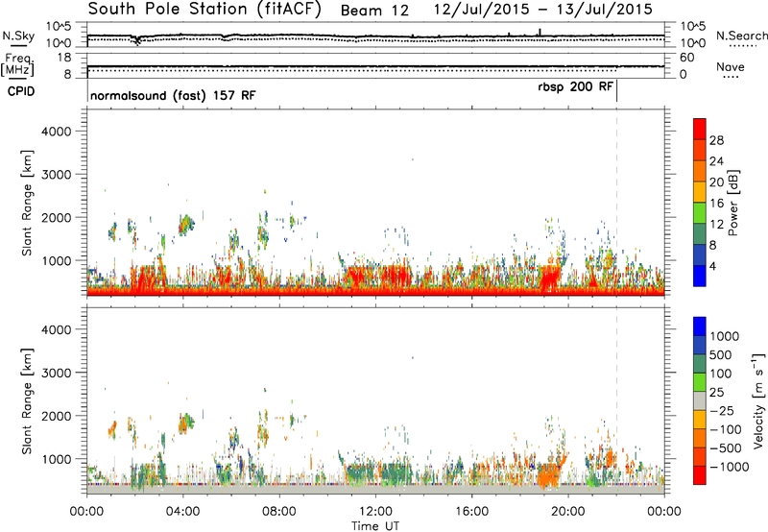The image size is (768, 532).
Task: Pick the gray Velocity segment between 25 and -25
Action: (x=700, y=400)
